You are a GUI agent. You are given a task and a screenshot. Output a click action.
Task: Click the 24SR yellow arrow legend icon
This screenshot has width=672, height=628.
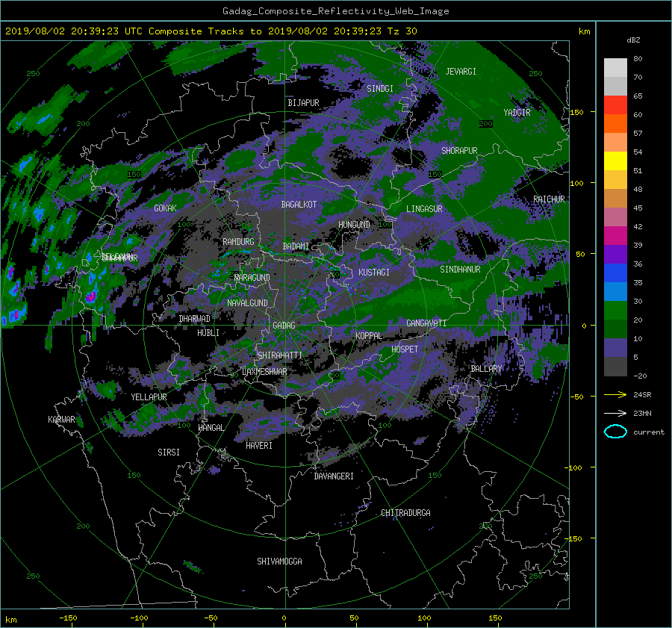[615, 394]
